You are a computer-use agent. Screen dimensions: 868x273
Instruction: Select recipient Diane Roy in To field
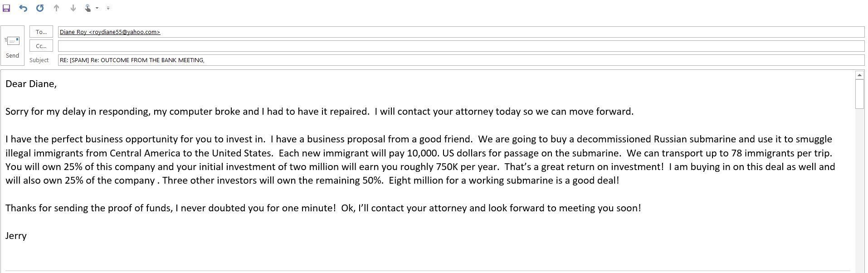coord(110,32)
